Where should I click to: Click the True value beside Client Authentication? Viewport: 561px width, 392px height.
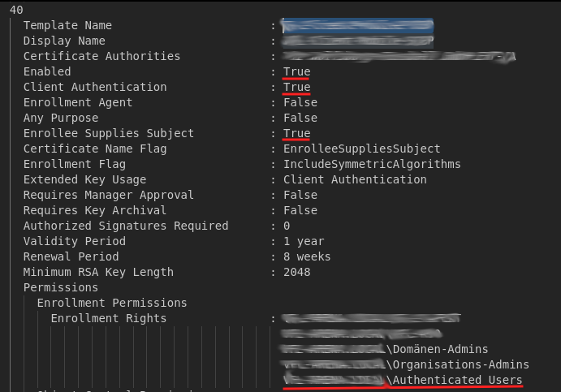click(x=296, y=88)
